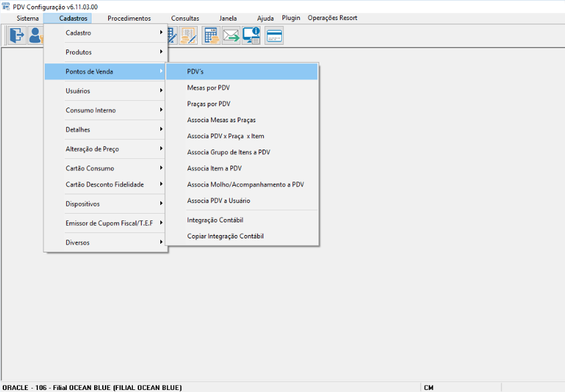Open the Ajuda menu
The width and height of the screenshot is (565, 392).
coord(265,19)
